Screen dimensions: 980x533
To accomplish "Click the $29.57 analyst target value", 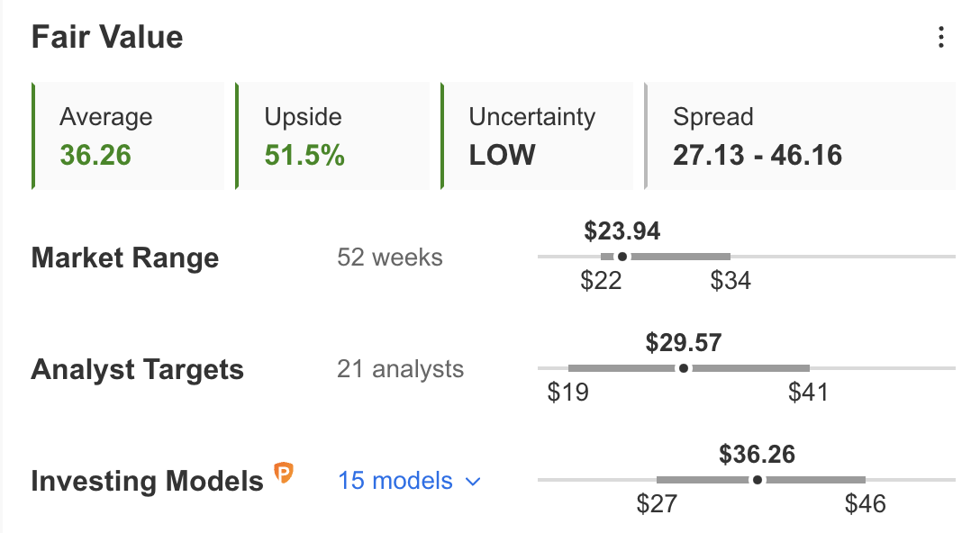I will (x=684, y=342).
